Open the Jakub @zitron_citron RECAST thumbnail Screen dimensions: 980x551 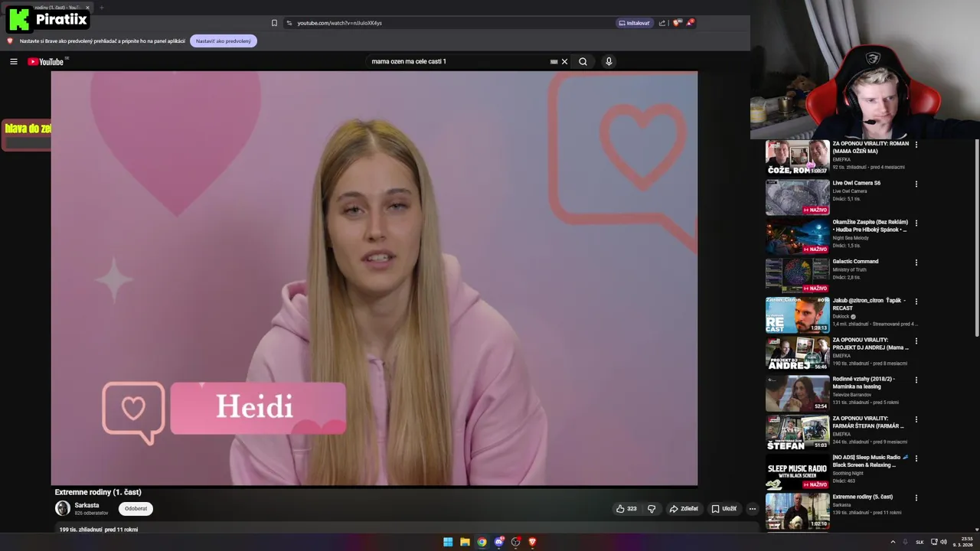(x=797, y=315)
